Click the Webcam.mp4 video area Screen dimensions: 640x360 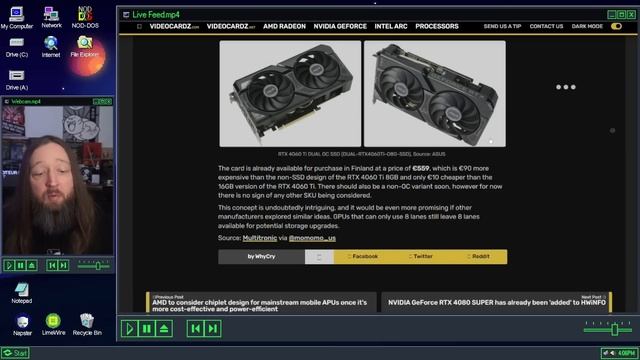click(58, 180)
